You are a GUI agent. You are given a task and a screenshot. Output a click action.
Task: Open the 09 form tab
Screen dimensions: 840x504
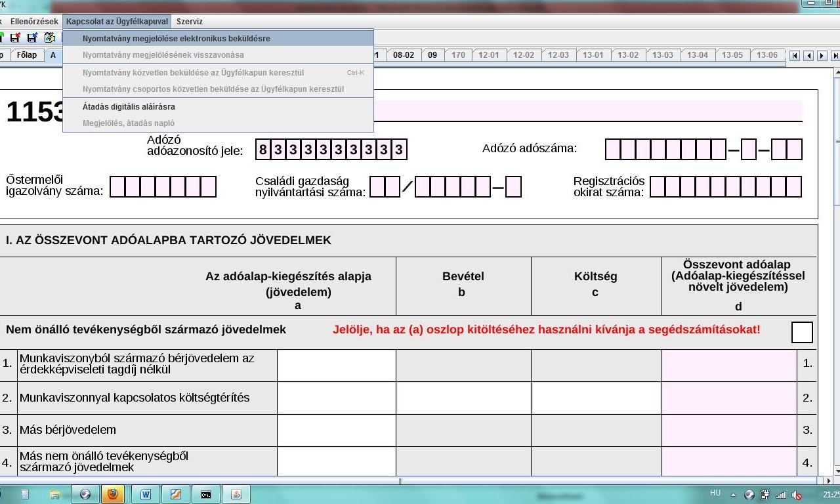432,55
